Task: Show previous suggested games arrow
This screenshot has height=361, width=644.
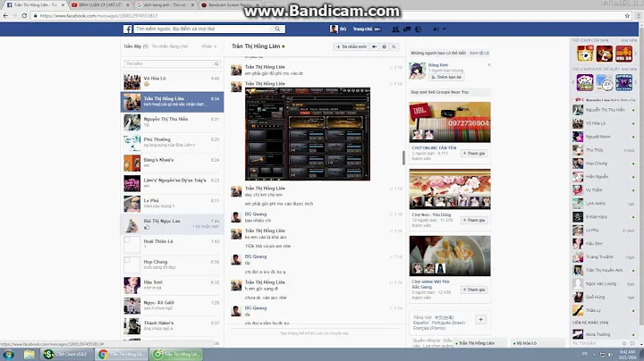Action: [x=573, y=82]
